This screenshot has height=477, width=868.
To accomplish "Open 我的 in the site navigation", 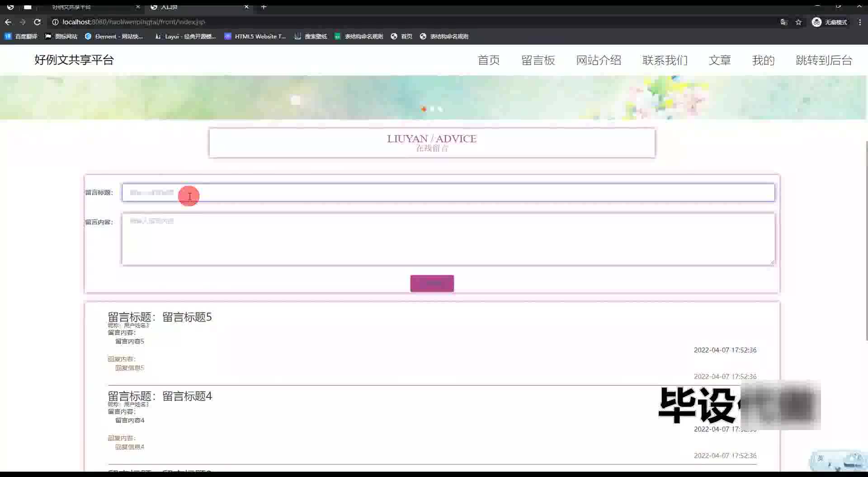I will (x=763, y=61).
